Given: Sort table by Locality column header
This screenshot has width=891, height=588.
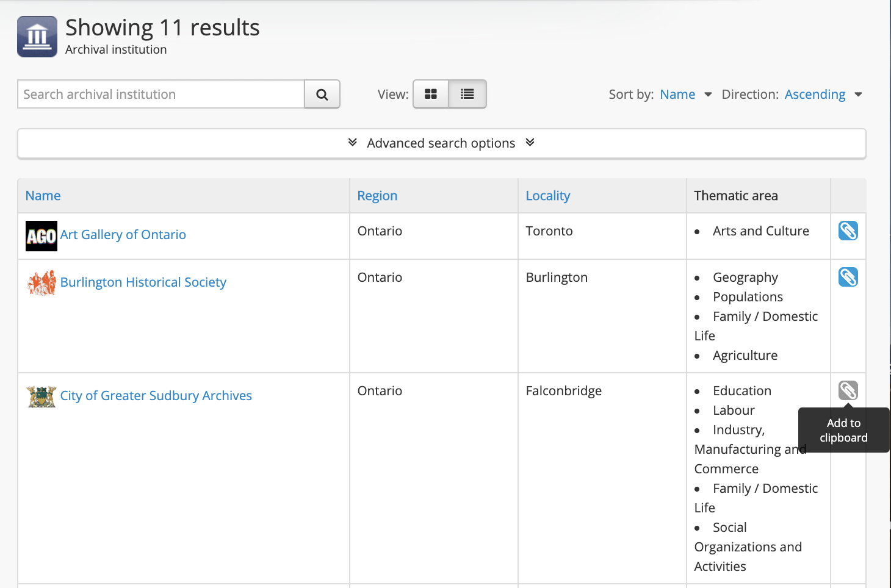Looking at the screenshot, I should tap(547, 196).
